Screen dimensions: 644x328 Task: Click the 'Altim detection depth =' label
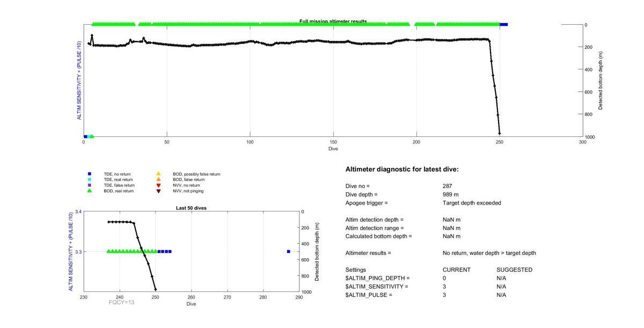point(374,220)
